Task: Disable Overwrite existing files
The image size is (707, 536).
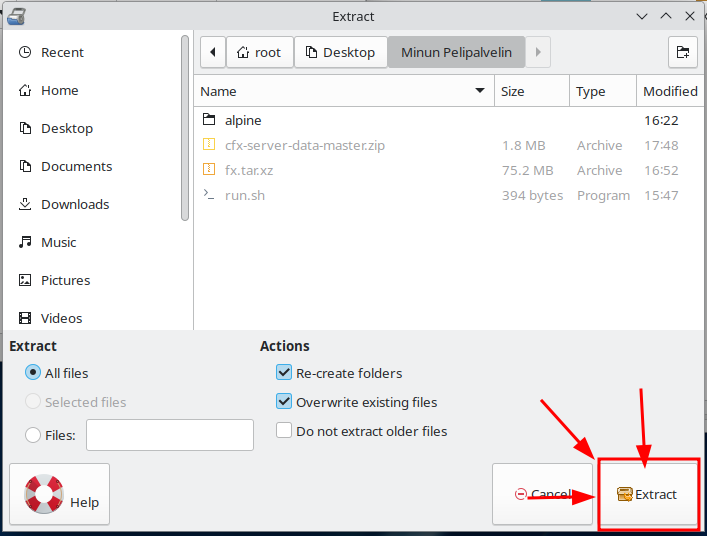Action: click(283, 402)
